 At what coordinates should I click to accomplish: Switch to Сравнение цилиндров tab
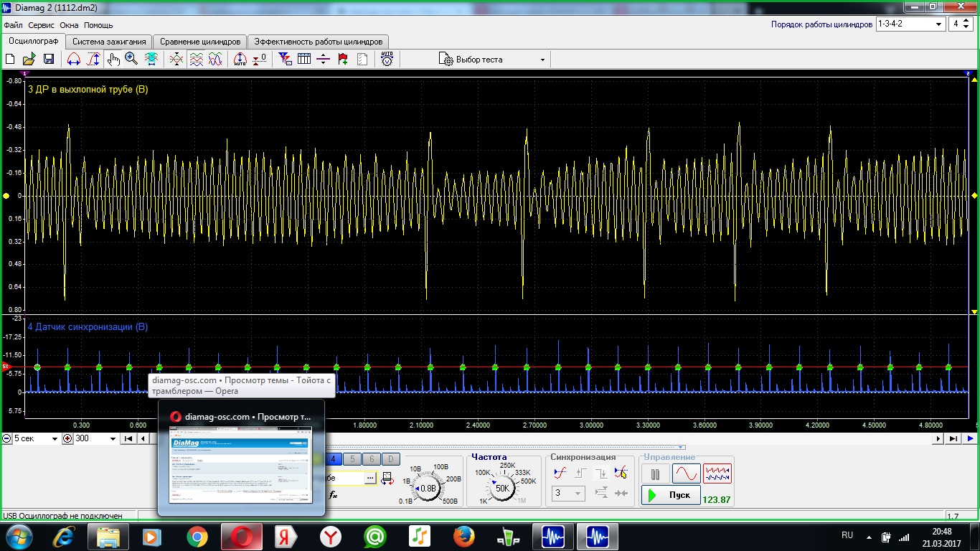tap(200, 42)
